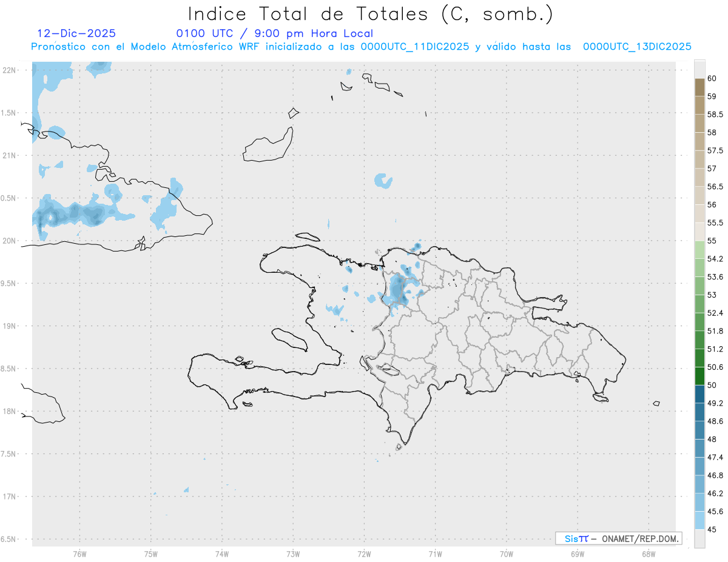This screenshot has width=728, height=562.
Task: Select the darkest brown colorbar segment between 59 and 60
Action: pyautogui.click(x=699, y=87)
